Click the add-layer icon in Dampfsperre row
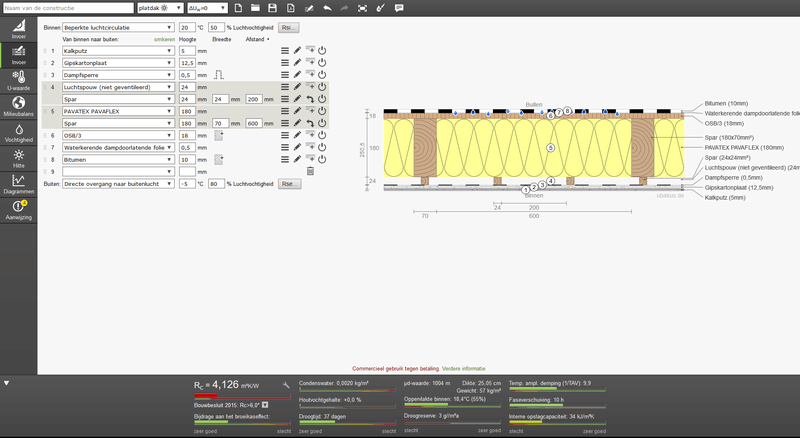 point(310,75)
